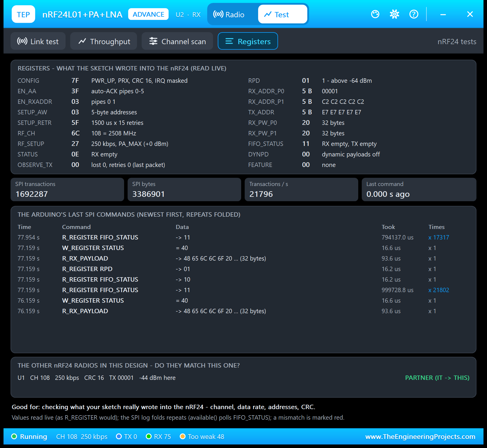Click RPD '1 - above -64 dBm' text
Viewport: 487px width, 448px height.
point(347,81)
